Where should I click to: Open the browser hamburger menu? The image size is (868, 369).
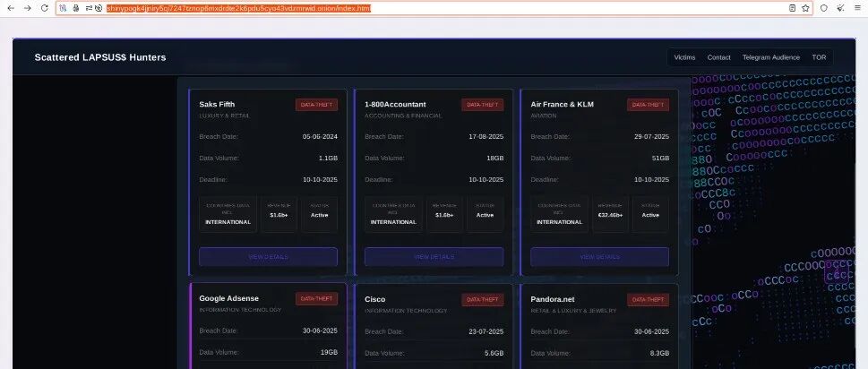(x=858, y=8)
